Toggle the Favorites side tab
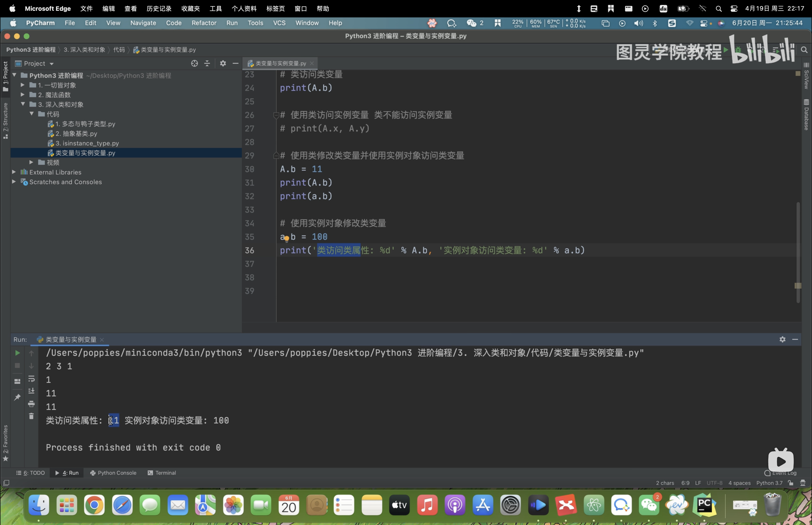Viewport: 812px width, 525px height. click(5, 443)
